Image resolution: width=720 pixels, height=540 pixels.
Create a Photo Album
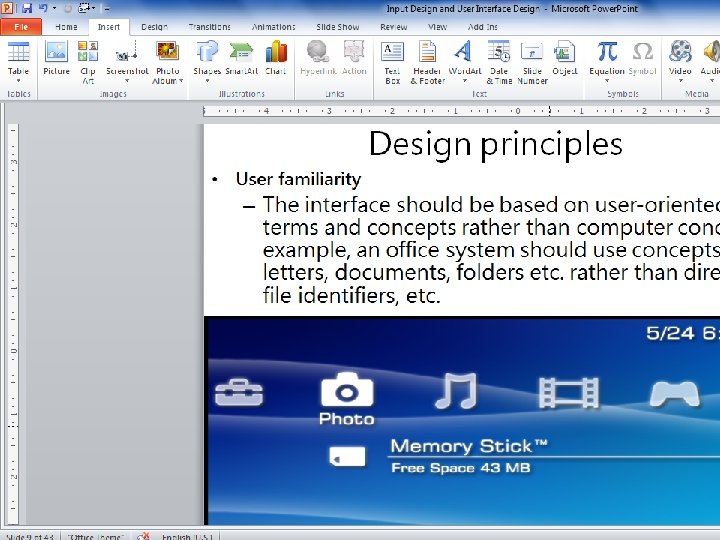tap(168, 62)
